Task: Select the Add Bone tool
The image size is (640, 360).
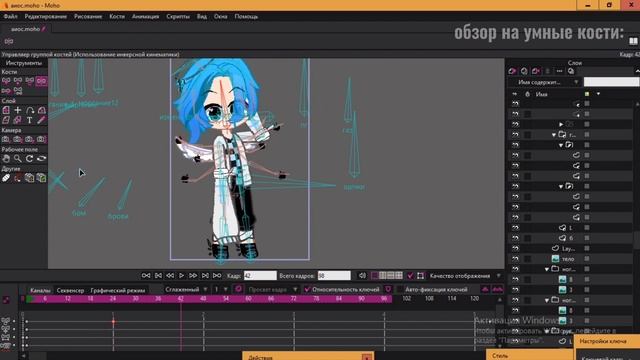Action: 30,81
